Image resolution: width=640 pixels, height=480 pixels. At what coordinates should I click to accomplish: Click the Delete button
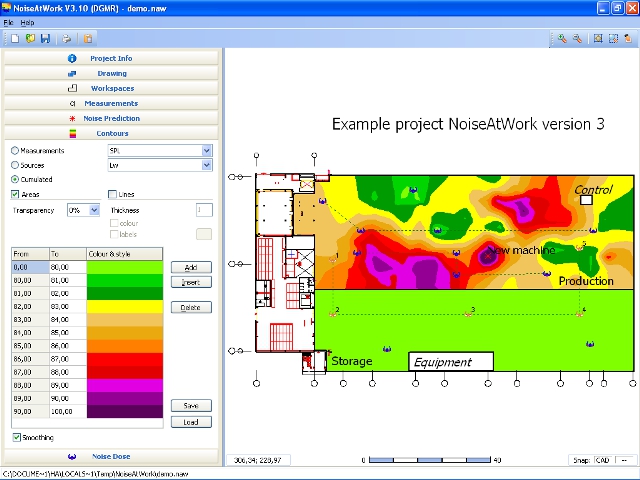191,307
